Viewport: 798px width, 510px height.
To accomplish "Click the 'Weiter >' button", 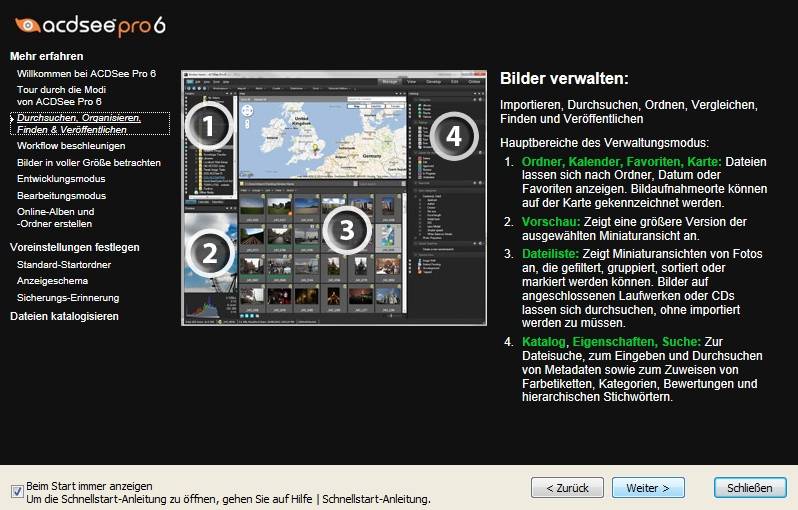I will point(648,488).
